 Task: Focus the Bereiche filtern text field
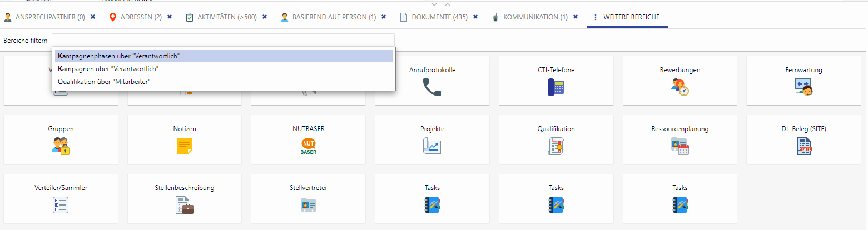[x=223, y=40]
